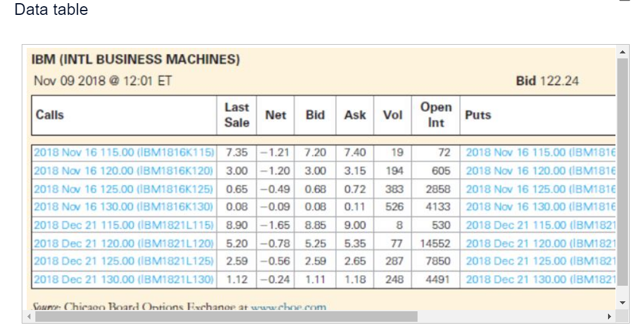Screen dimensions: 644x328
Task: Open the Dec 21 125.00 put link
Action: point(540,261)
